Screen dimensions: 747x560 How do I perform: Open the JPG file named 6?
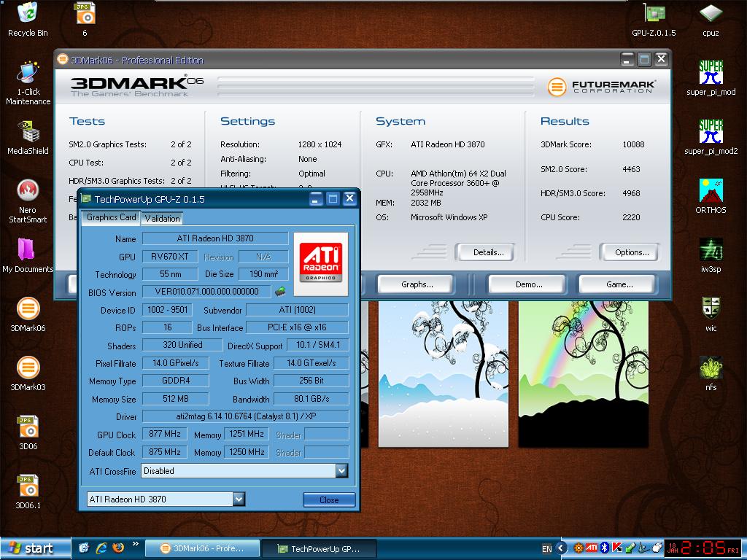pyautogui.click(x=85, y=20)
